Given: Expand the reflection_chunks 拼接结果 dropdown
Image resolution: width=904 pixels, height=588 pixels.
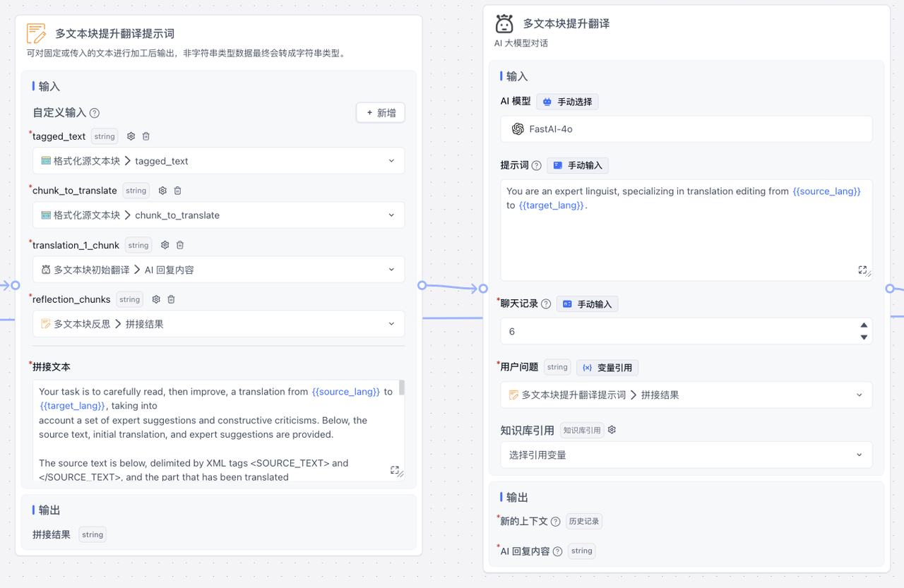Looking at the screenshot, I should [x=218, y=324].
